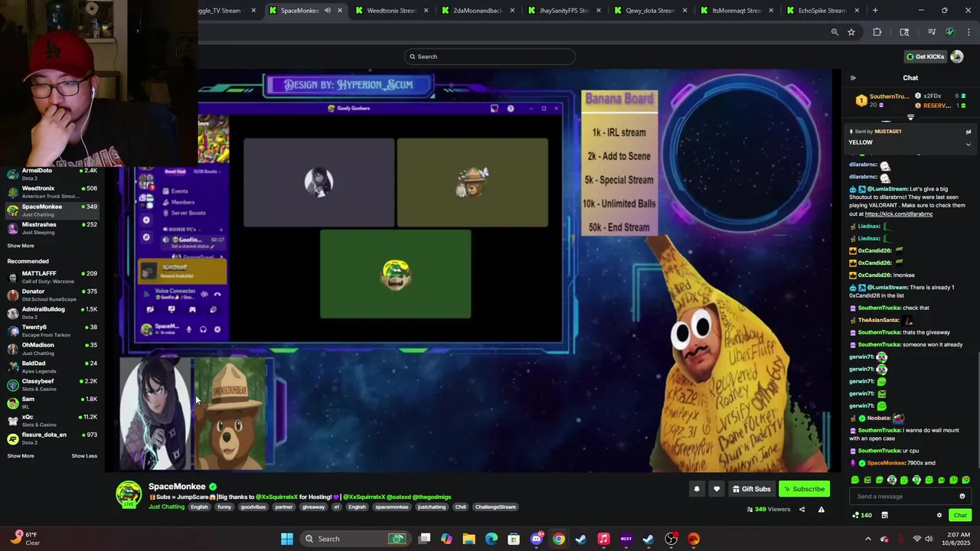This screenshot has width=980, height=551.
Task: Click the Just Chatting category link
Action: click(x=166, y=507)
